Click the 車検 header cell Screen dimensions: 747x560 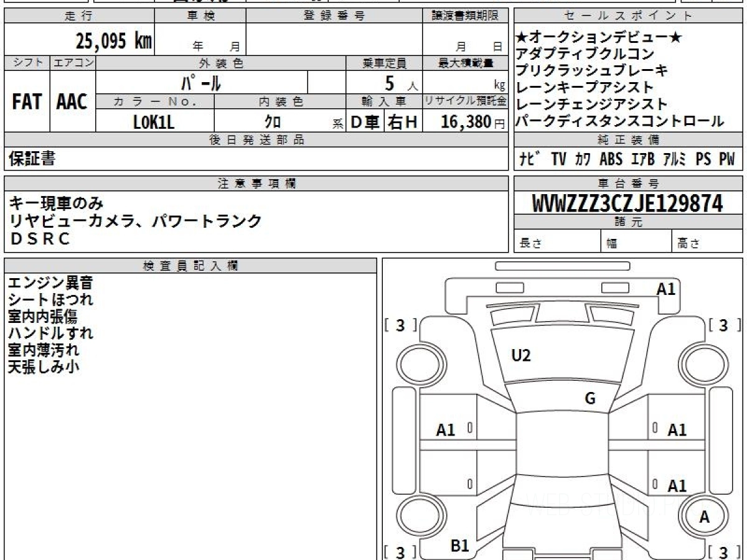click(x=200, y=16)
